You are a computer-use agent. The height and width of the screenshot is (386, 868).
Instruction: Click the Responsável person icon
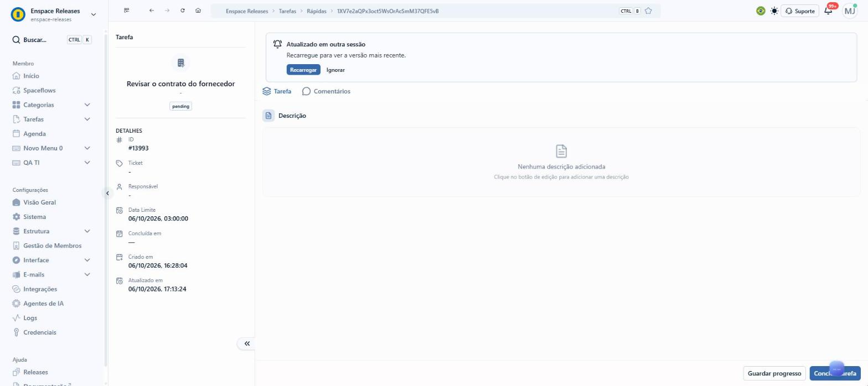tap(119, 187)
